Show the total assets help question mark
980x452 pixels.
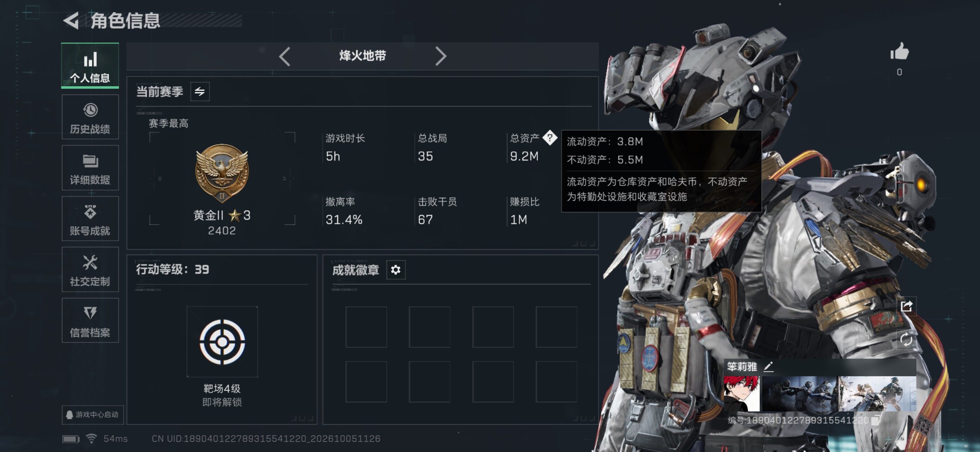[x=549, y=138]
